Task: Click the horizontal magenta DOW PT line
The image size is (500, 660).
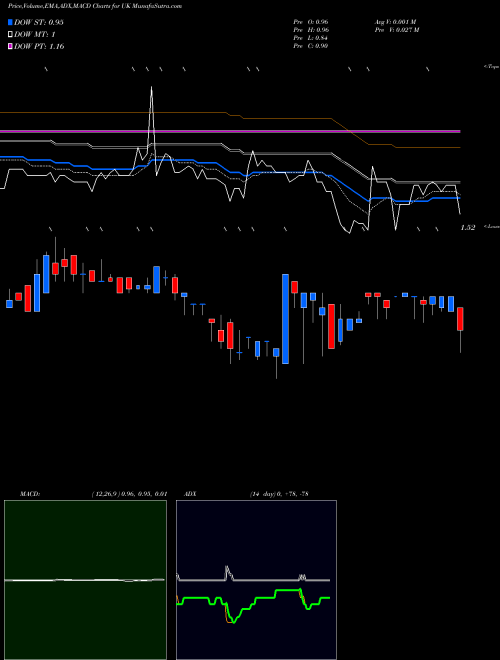Action: click(x=230, y=132)
